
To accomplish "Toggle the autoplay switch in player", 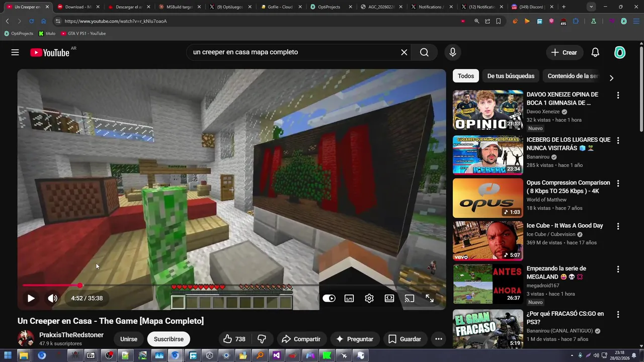I will tap(329, 298).
